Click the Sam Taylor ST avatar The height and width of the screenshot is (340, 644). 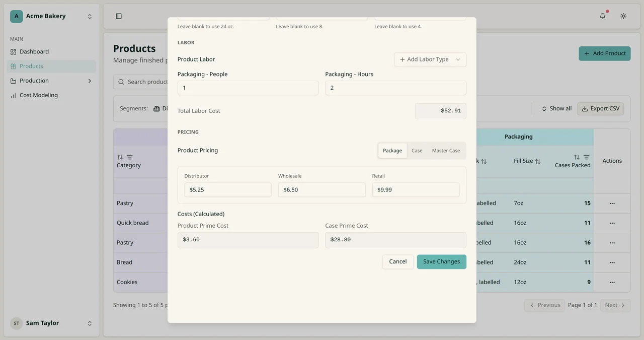17,323
